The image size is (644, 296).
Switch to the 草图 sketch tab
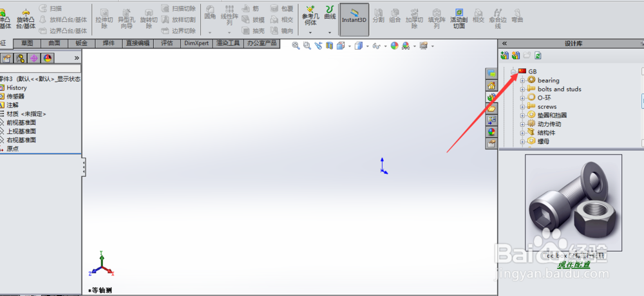[28, 44]
